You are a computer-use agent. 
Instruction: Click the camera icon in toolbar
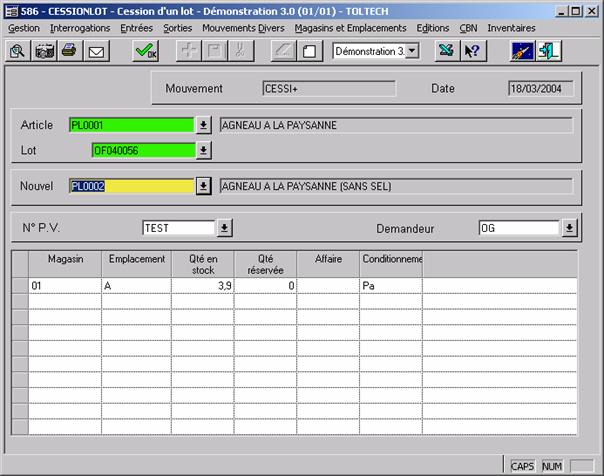tap(44, 51)
